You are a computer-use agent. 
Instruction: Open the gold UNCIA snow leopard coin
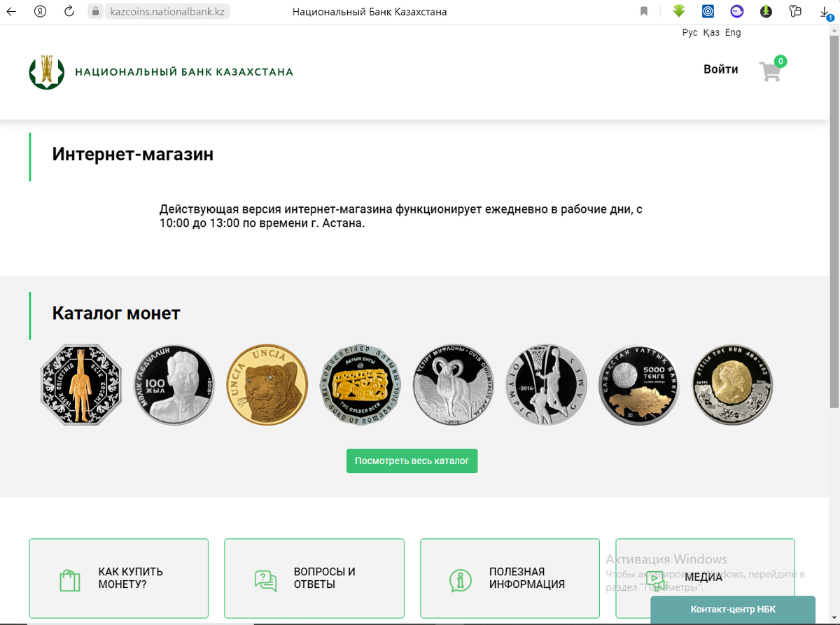tap(267, 385)
